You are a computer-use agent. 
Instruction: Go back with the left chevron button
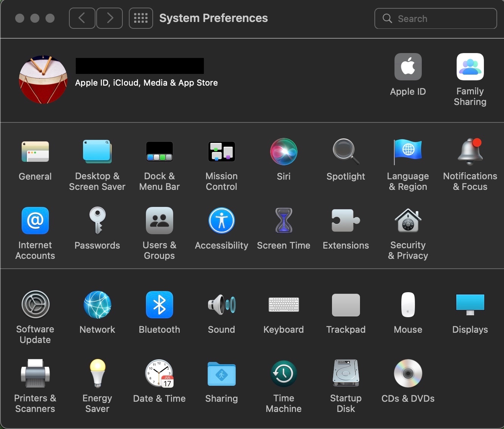[82, 18]
